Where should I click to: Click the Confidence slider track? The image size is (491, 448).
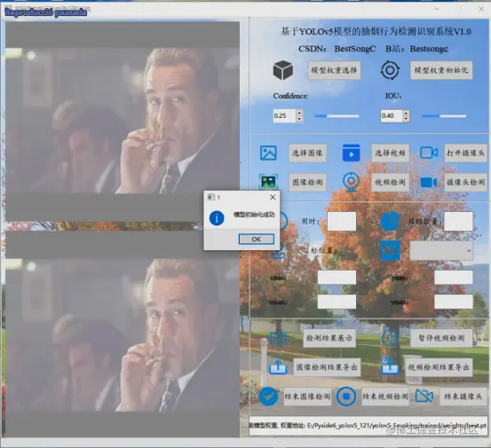337,115
